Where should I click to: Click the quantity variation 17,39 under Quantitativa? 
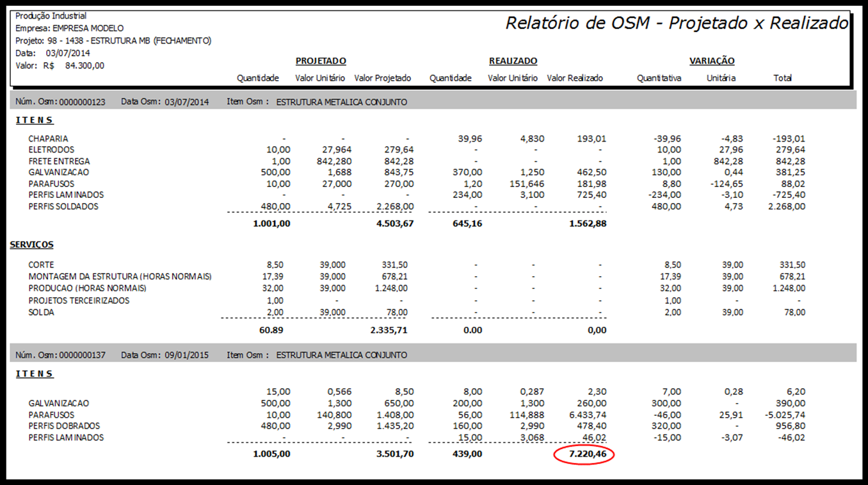coord(670,277)
